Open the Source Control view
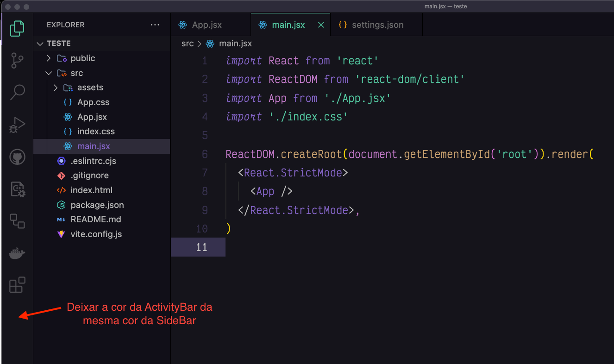Screen dimensions: 614x364 [17, 61]
